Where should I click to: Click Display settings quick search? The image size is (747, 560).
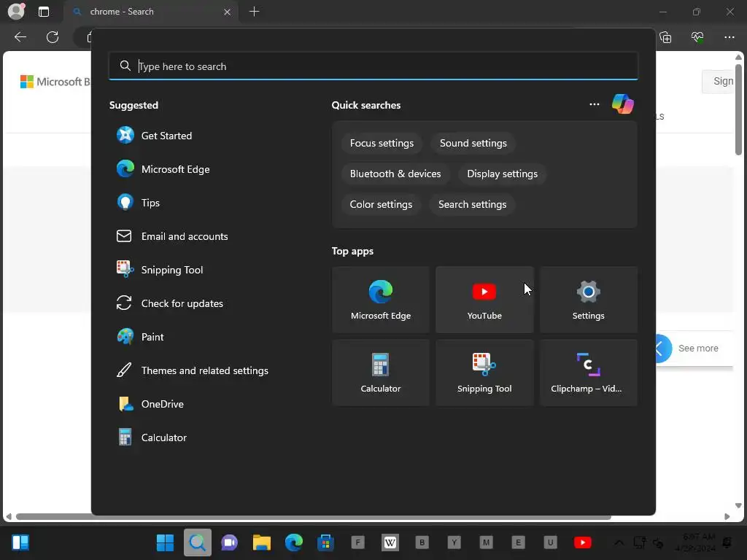click(x=502, y=174)
